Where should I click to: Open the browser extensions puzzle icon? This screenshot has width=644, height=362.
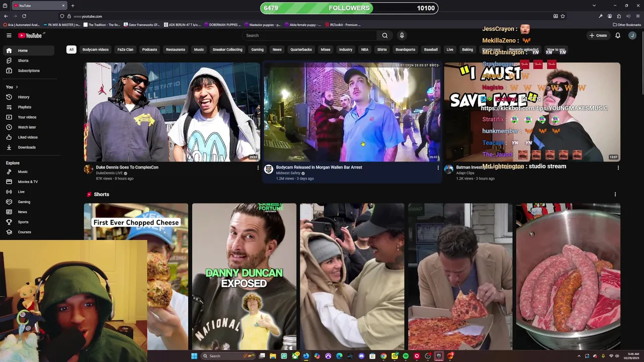click(x=619, y=16)
